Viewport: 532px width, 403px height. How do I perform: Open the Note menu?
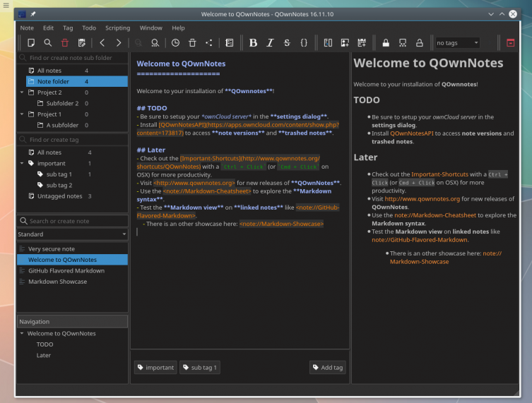pyautogui.click(x=27, y=28)
